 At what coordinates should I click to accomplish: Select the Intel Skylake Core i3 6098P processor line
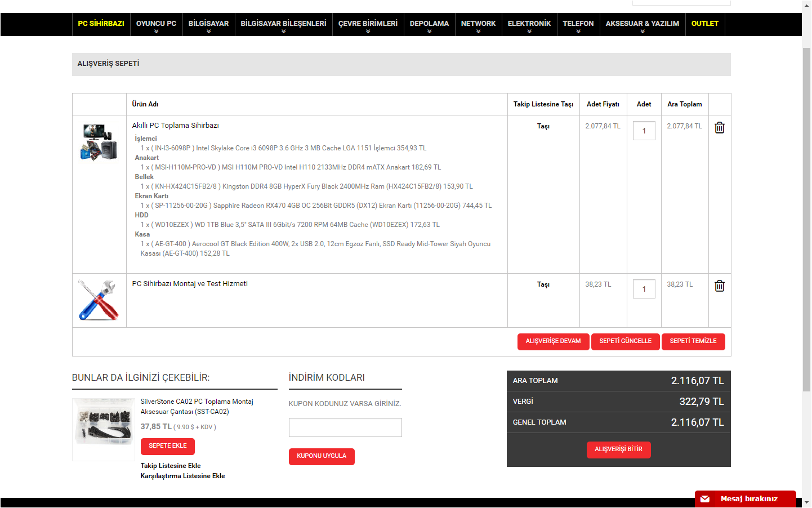pyautogui.click(x=284, y=148)
